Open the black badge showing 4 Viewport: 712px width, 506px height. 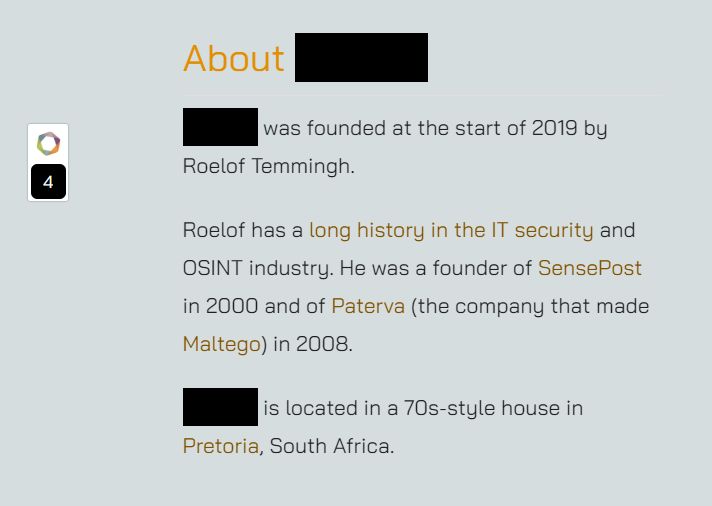click(x=48, y=182)
